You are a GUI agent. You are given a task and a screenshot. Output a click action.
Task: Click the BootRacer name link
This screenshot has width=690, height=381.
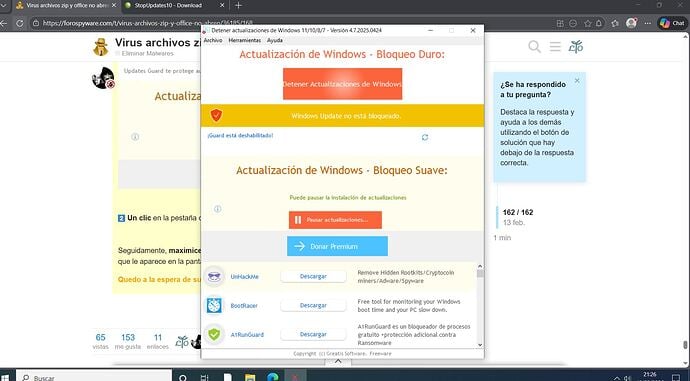[244, 306]
